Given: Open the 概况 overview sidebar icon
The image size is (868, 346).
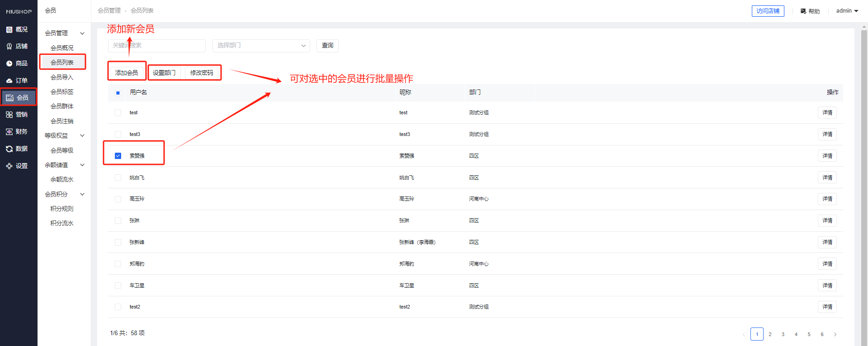Looking at the screenshot, I should tap(9, 30).
